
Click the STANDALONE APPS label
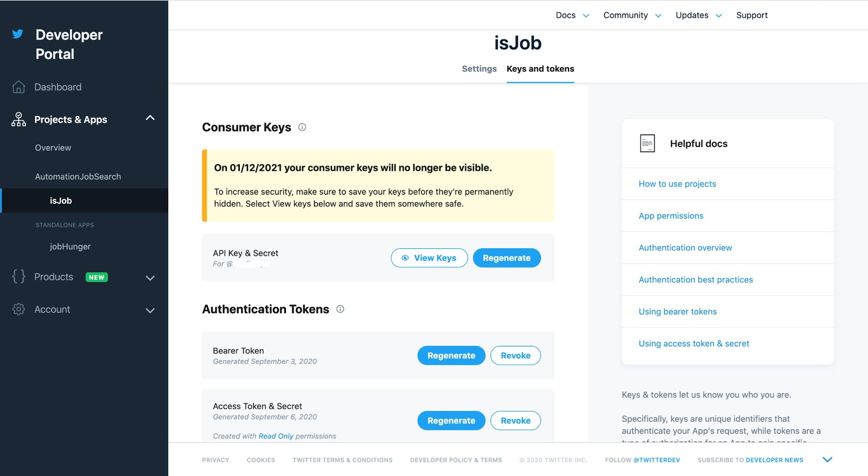click(65, 225)
